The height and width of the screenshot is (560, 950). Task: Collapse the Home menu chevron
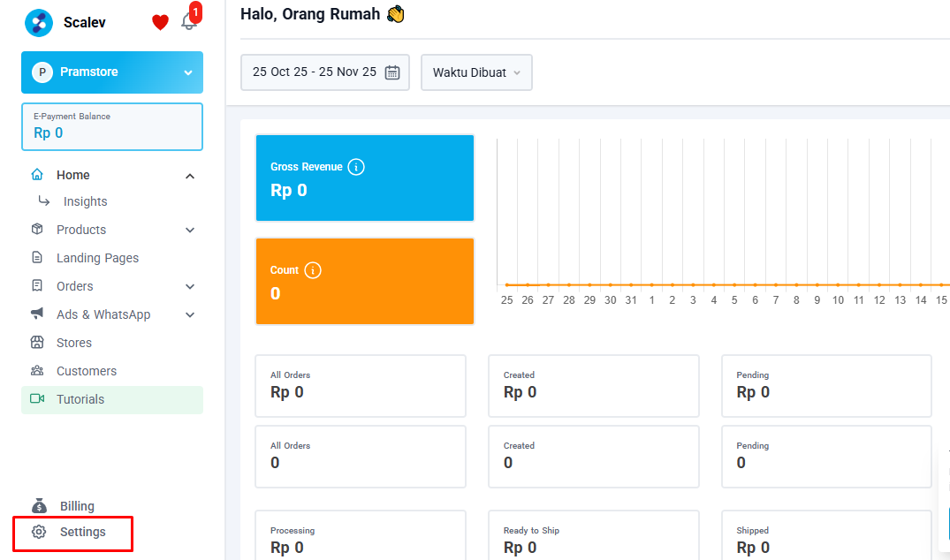tap(189, 176)
